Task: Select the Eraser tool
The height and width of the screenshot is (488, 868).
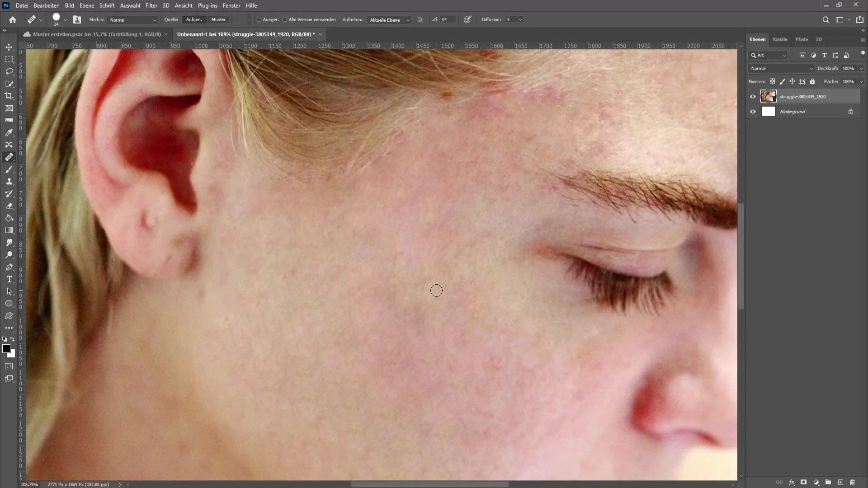Action: click(x=9, y=206)
